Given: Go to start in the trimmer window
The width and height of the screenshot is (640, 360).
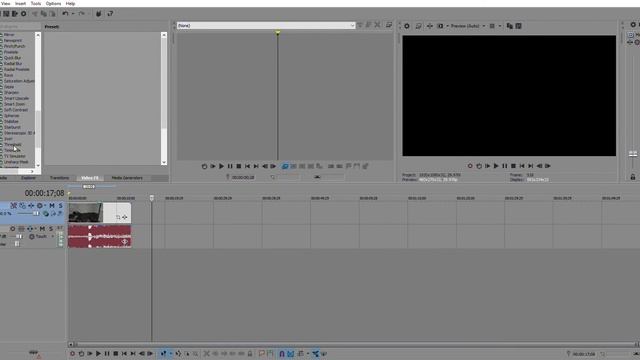Looking at the screenshot, I should 247,166.
